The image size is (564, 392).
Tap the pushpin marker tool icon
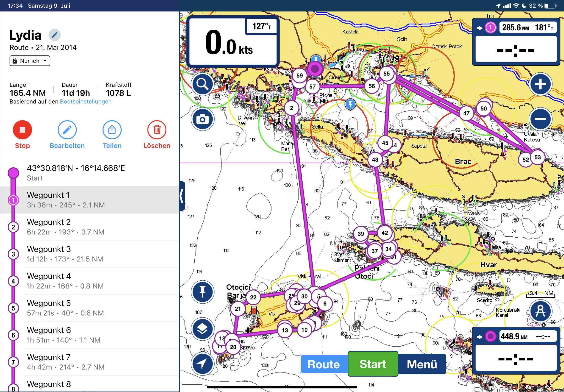[202, 292]
